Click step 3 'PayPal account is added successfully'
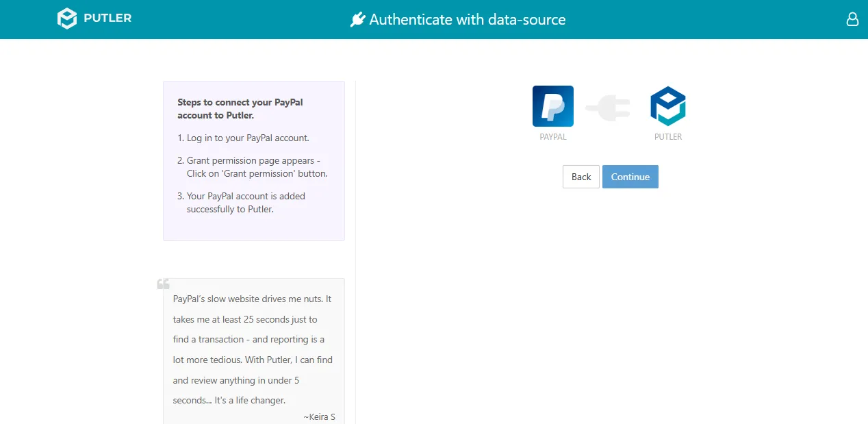This screenshot has height=424, width=868. coord(242,203)
